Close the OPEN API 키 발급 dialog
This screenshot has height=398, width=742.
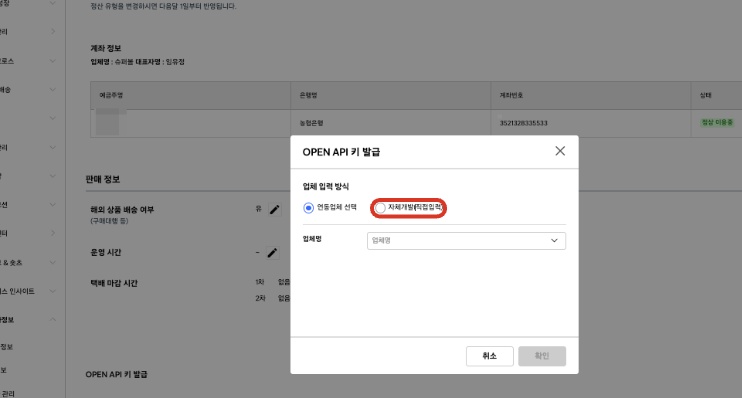point(560,151)
